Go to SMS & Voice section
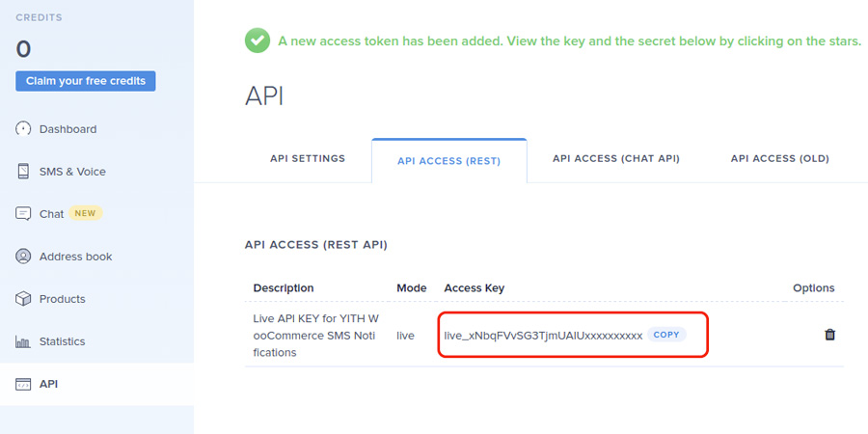This screenshot has height=434, width=868. point(72,172)
